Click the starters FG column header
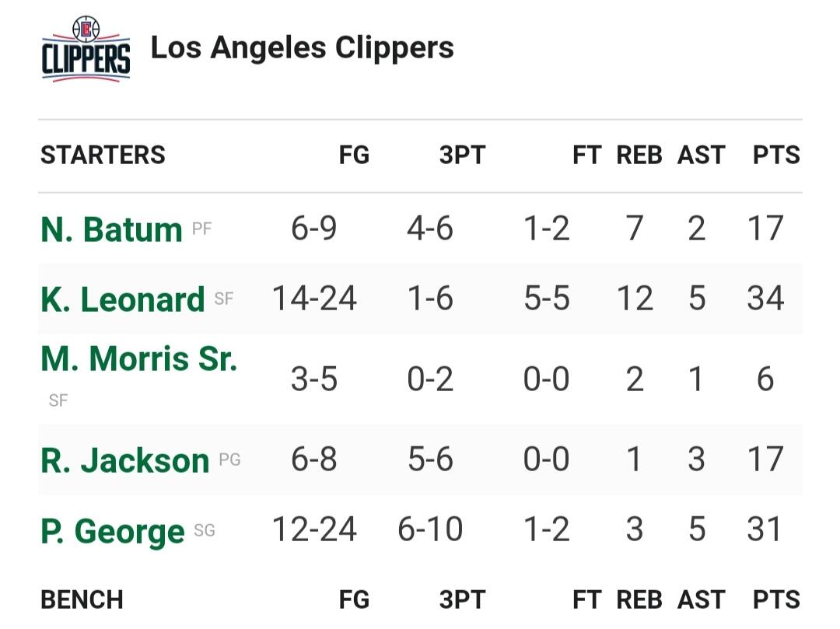Screen dimensions: 840x629 [354, 156]
